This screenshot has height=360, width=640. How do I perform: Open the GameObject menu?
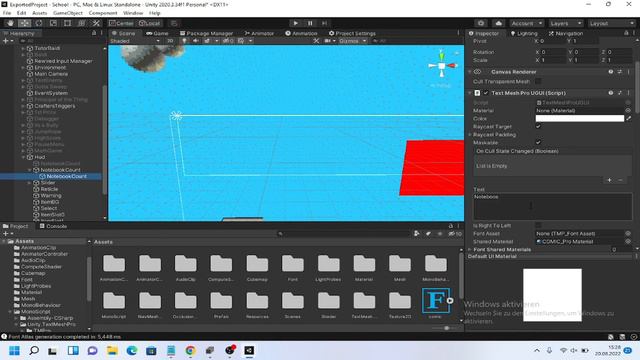[x=68, y=13]
